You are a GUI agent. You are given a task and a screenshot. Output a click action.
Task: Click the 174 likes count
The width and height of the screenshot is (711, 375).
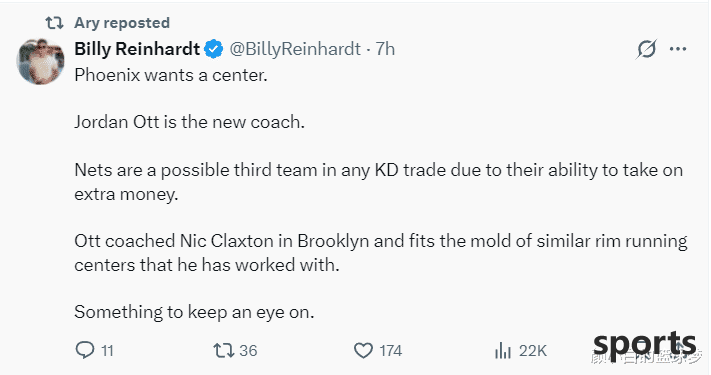click(391, 351)
